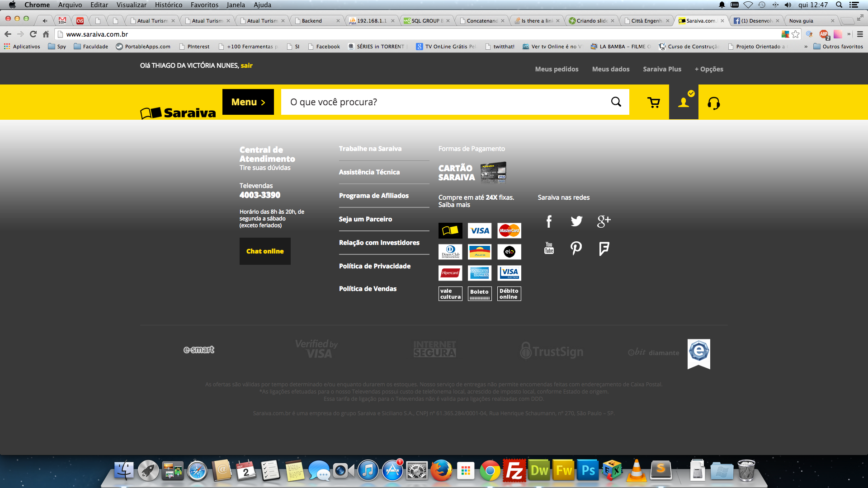This screenshot has width=868, height=488.
Task: Click the Chrome home button
Action: point(46,34)
